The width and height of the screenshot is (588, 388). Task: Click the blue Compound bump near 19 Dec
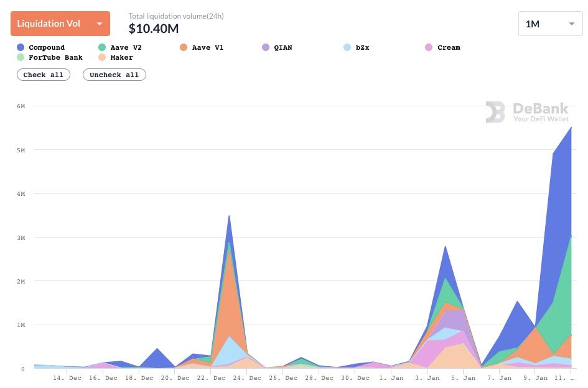157,359
